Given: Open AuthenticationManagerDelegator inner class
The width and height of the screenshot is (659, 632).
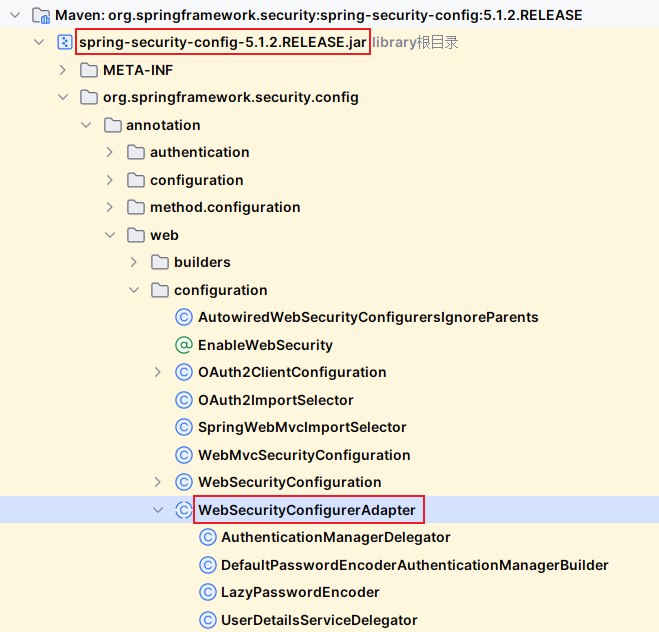Looking at the screenshot, I should click(336, 537).
